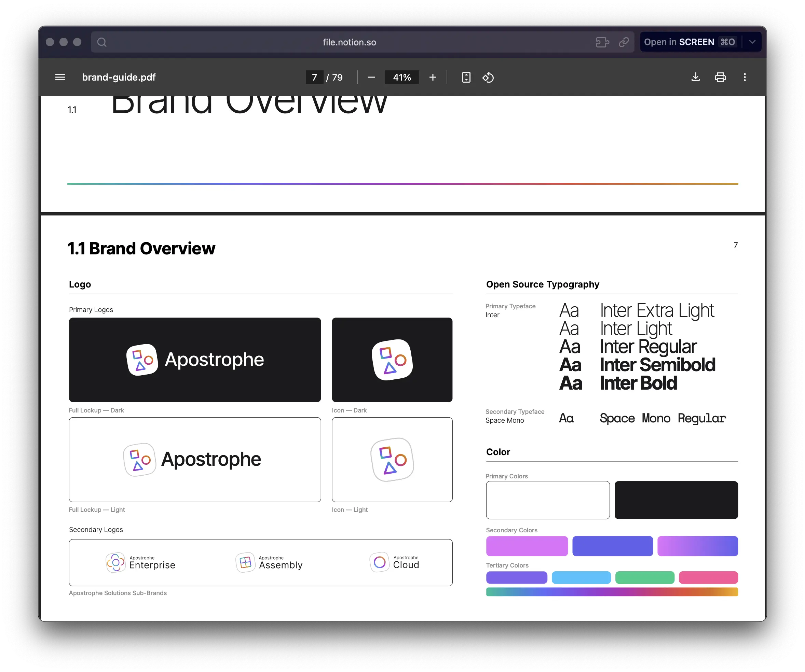This screenshot has width=805, height=672.
Task: Click the fit to page icon
Action: (x=466, y=78)
